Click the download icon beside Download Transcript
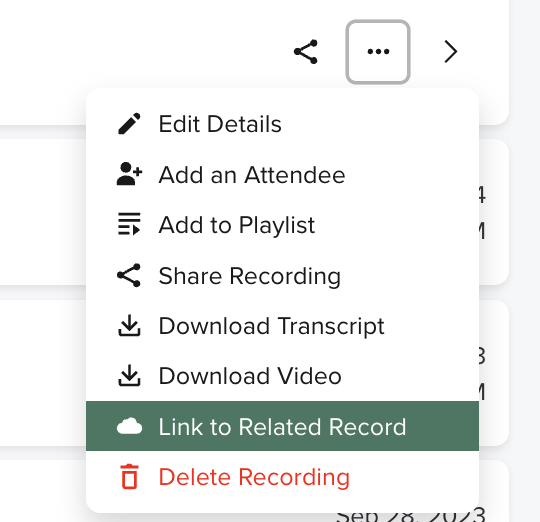Screen dimensions: 540x522 129,325
